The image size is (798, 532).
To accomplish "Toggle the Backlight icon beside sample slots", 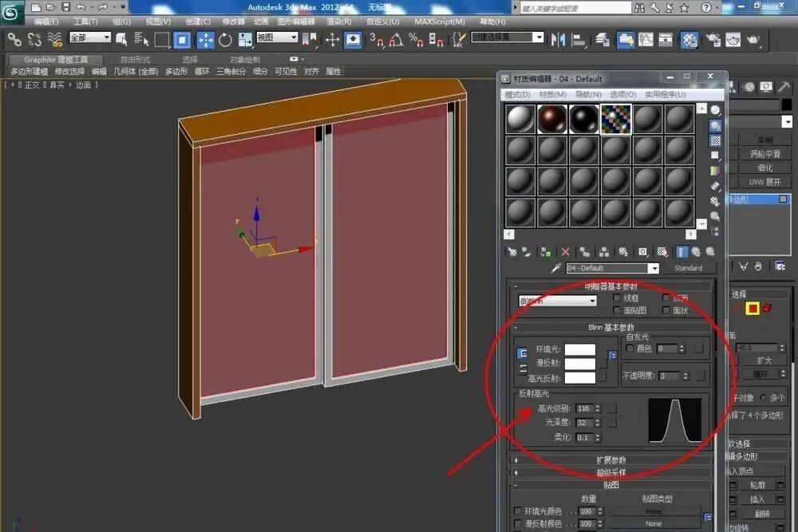I will tap(716, 126).
